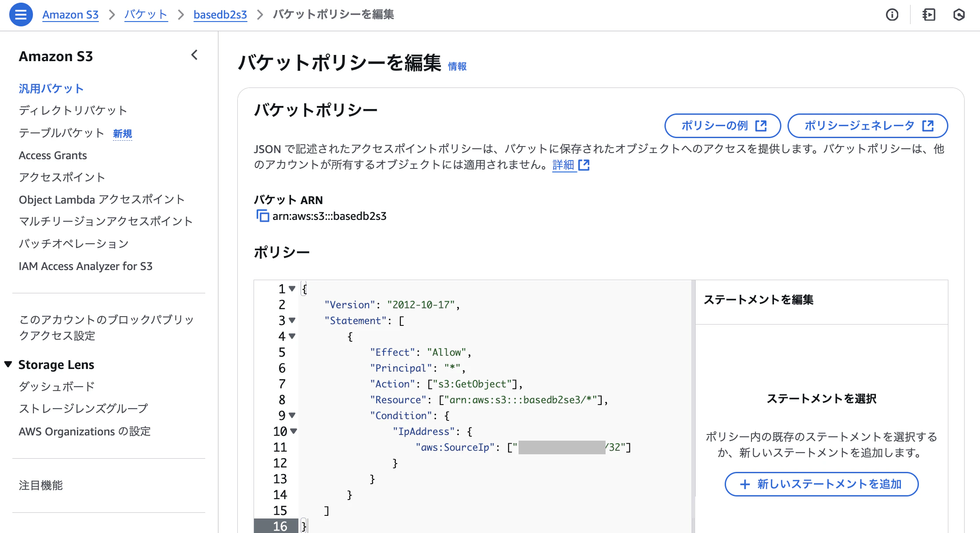
Task: Go to バケット breadcrumb link
Action: coord(146,15)
